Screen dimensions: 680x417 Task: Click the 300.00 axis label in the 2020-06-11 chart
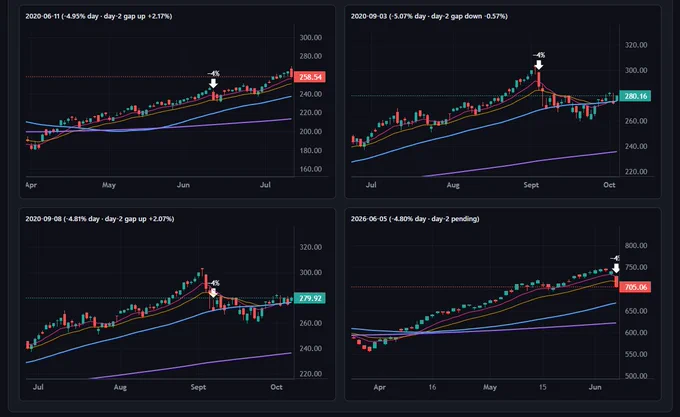[311, 38]
